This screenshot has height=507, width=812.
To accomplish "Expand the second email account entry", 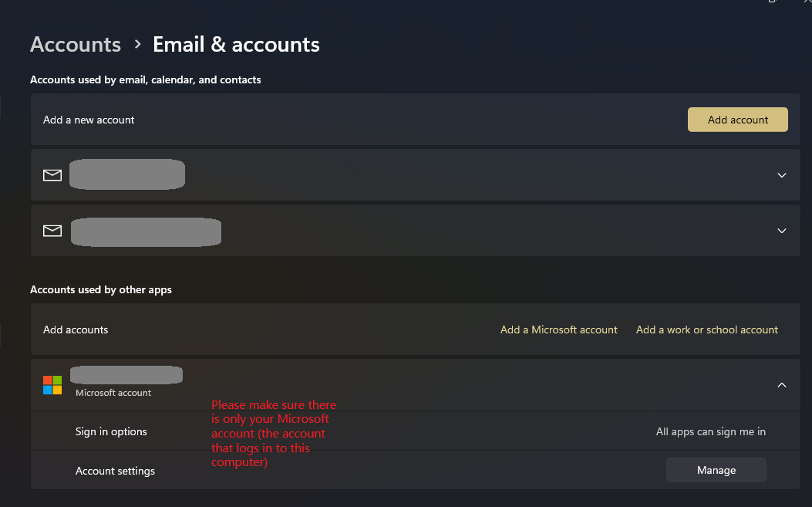I will click(781, 230).
